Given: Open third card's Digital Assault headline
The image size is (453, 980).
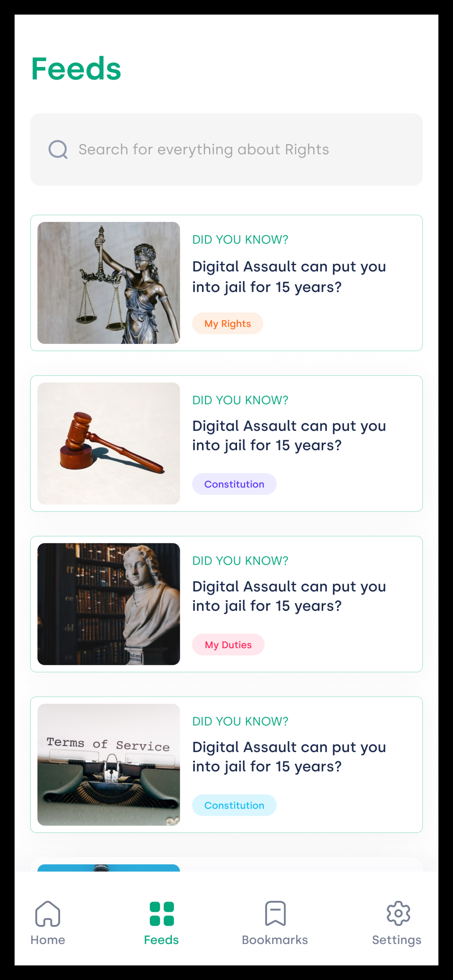Looking at the screenshot, I should pyautogui.click(x=289, y=596).
